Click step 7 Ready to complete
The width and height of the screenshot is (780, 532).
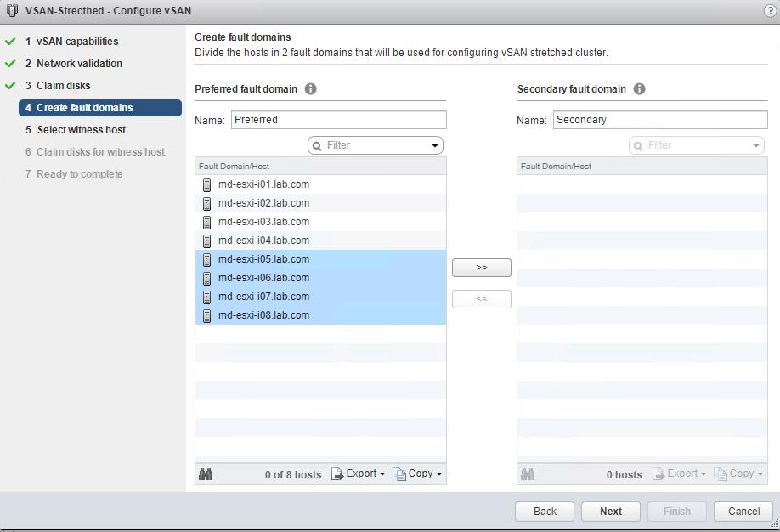point(74,174)
